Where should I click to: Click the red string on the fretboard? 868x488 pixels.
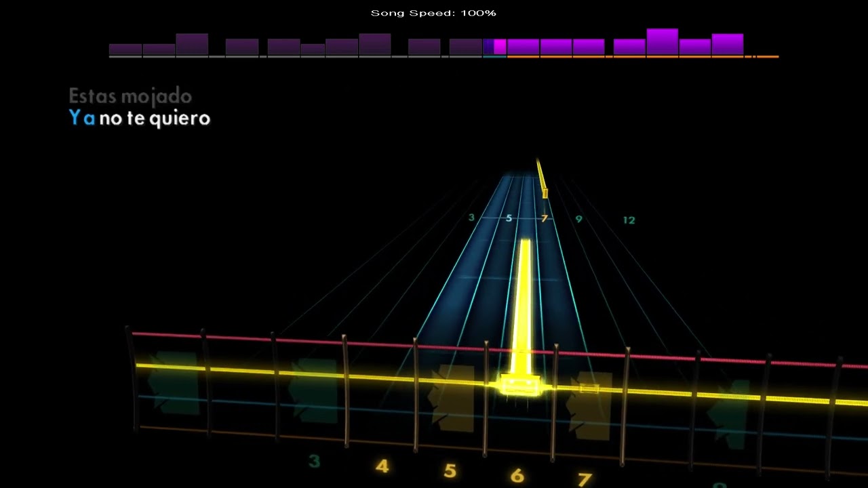coord(500,349)
